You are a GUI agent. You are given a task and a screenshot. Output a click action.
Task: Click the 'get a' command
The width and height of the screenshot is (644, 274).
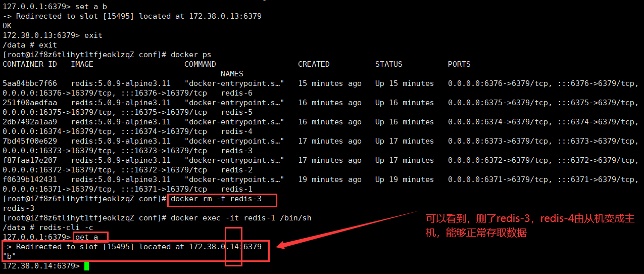click(x=86, y=237)
